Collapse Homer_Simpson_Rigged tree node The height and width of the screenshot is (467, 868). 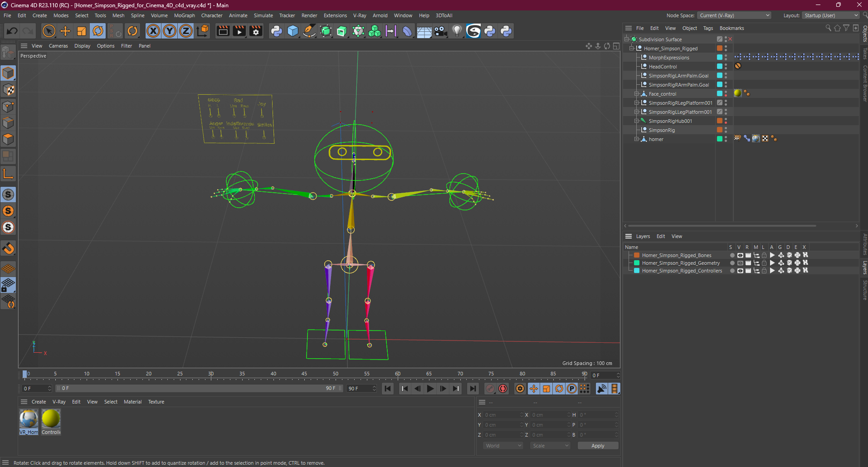coord(632,49)
